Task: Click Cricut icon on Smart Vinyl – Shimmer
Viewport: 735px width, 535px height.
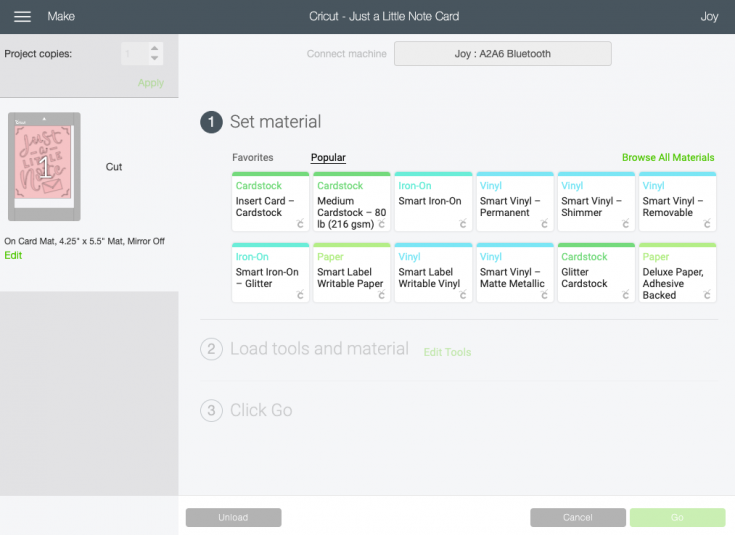Action: pos(625,224)
